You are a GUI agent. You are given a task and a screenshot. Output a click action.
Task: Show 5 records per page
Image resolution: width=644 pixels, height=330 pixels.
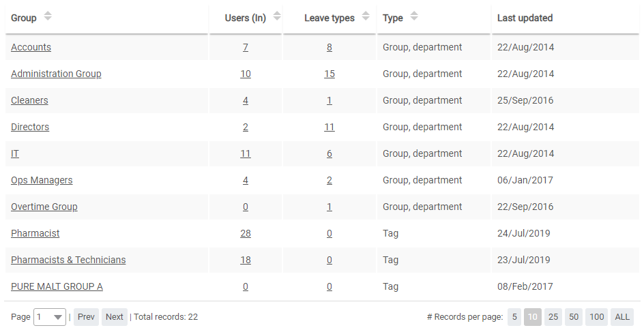pos(514,317)
